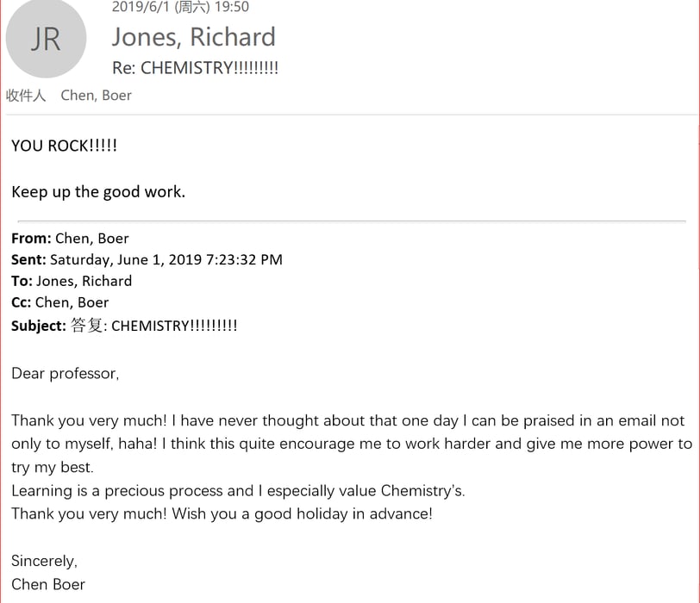Select the Chen Boer signature
The image size is (700, 603).
click(x=47, y=584)
